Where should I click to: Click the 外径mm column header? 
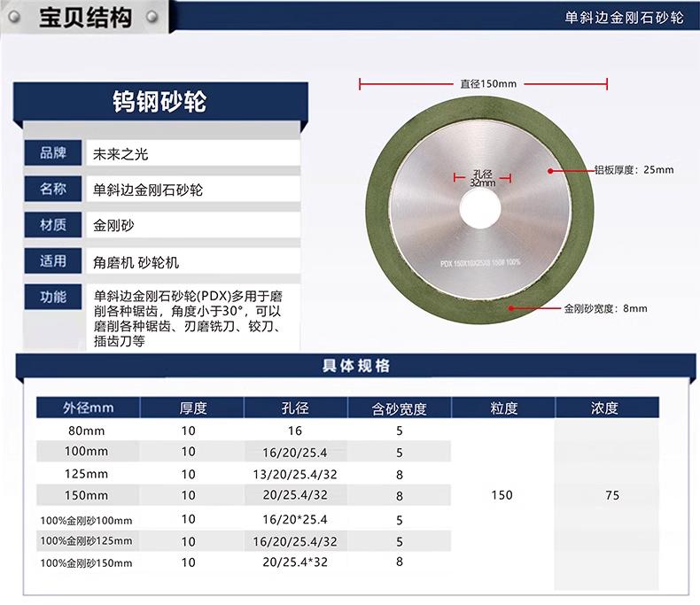(89, 408)
